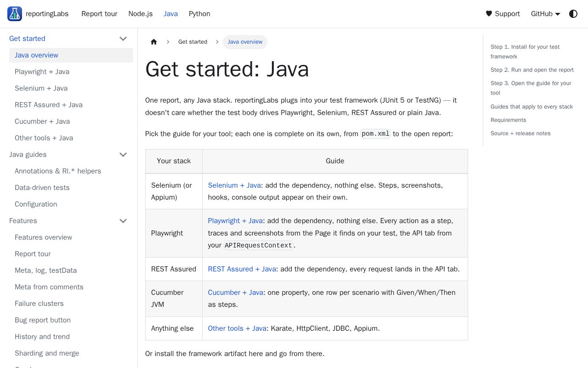Open Other tools + Java sidebar entry
The image size is (588, 368).
pos(71,138)
